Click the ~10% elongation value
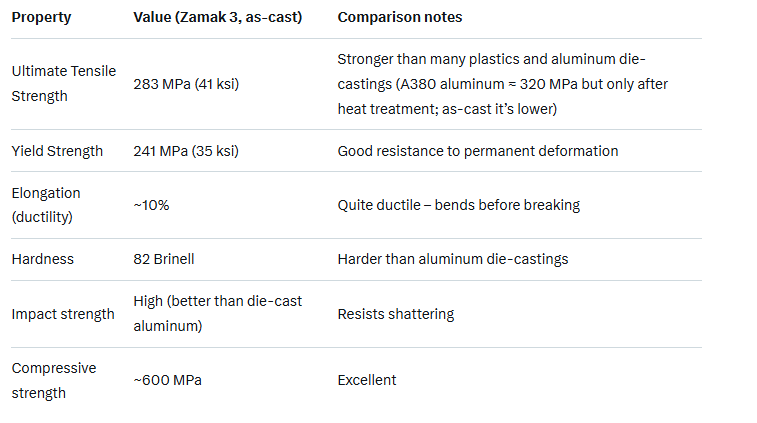757x423 pixels. 152,205
